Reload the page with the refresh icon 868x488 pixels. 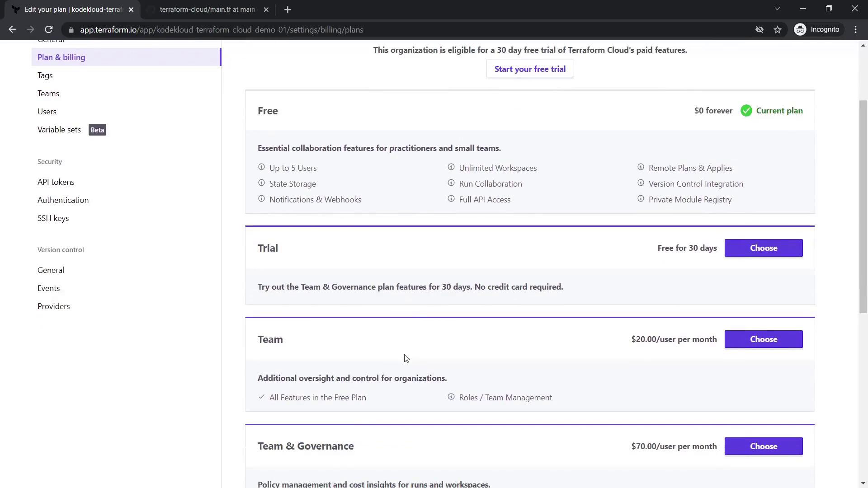pos(49,30)
